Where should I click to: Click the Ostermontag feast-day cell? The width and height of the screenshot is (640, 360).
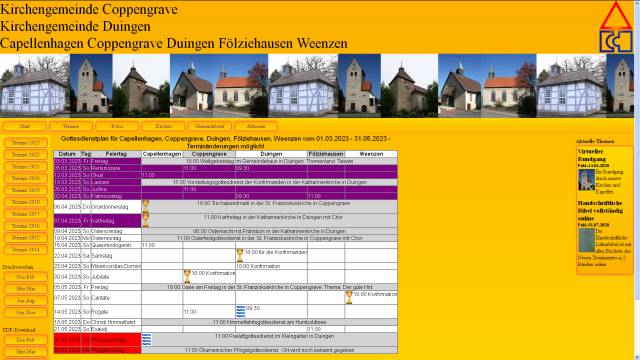point(116,238)
